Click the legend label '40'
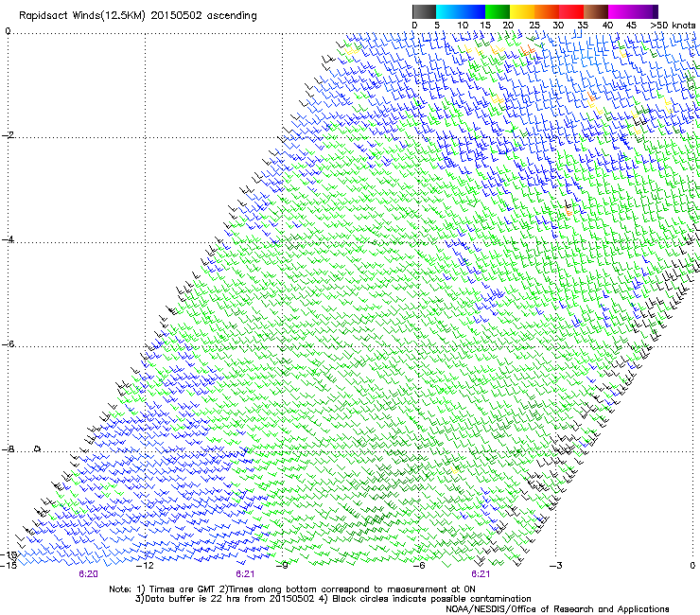700x615 pixels. point(607,26)
